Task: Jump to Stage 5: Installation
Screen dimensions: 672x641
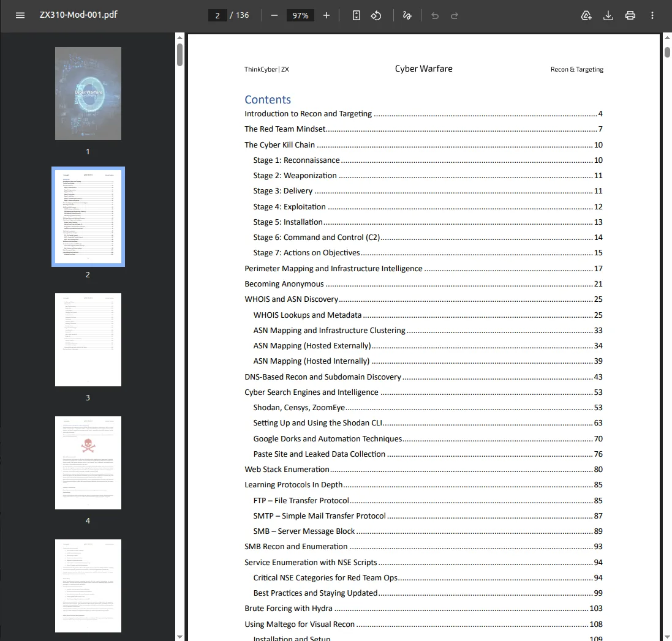Action: pyautogui.click(x=428, y=222)
